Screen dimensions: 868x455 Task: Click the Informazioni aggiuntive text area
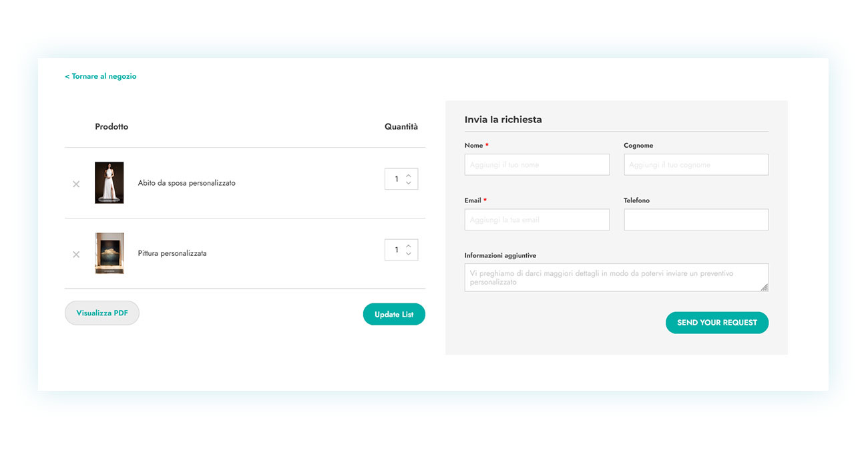616,277
